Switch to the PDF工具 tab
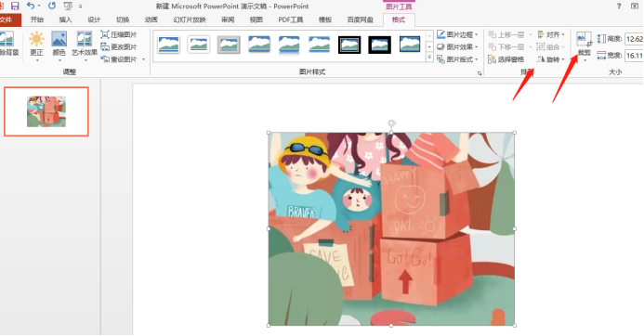The image size is (644, 336). point(290,19)
